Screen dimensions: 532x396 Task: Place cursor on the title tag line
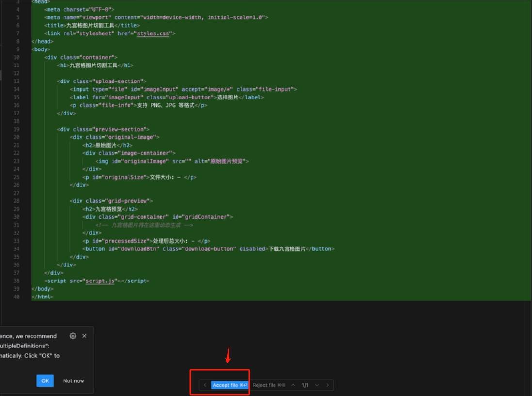pyautogui.click(x=92, y=25)
